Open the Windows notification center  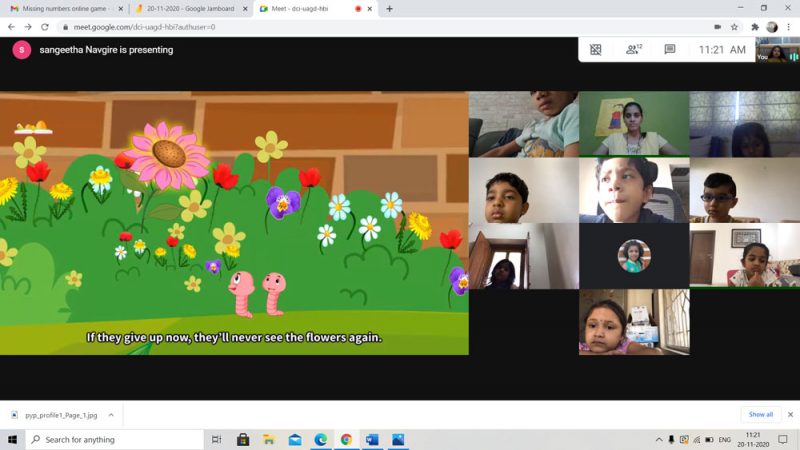click(783, 439)
